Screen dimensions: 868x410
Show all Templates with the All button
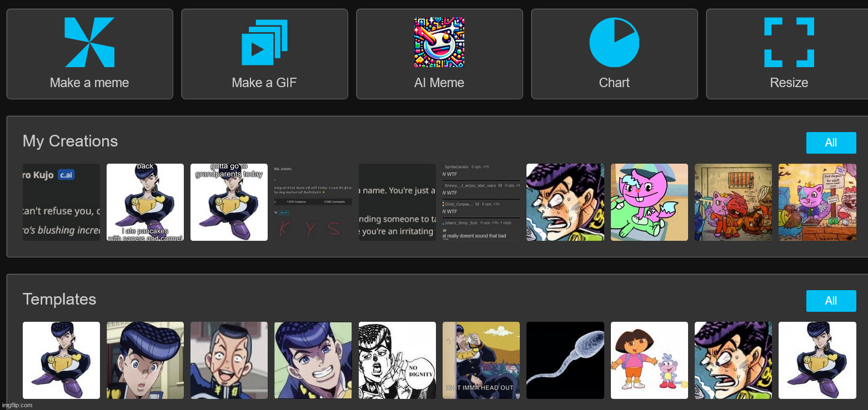coord(831,301)
